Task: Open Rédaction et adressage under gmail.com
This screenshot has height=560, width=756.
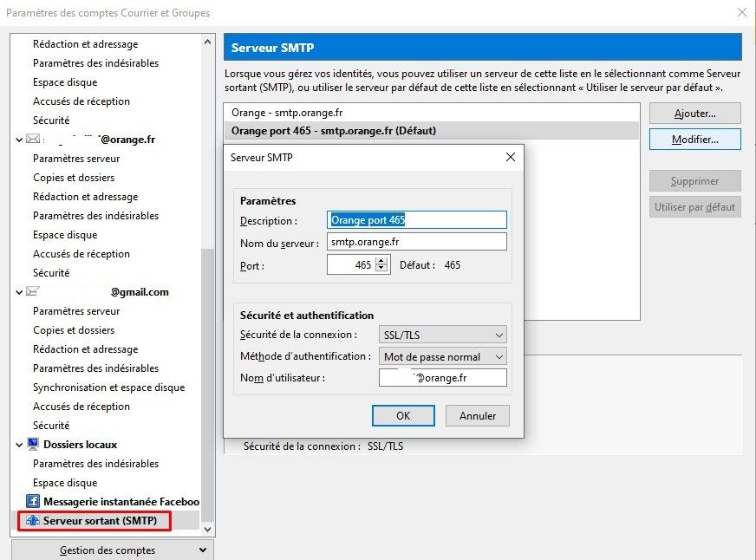Action: point(85,348)
